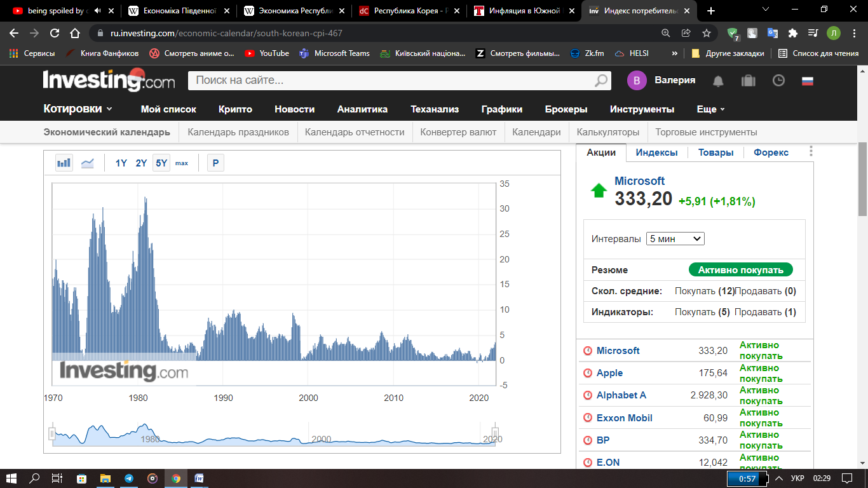Click the page vertical scrollbar
The width and height of the screenshot is (868, 488).
(863, 180)
